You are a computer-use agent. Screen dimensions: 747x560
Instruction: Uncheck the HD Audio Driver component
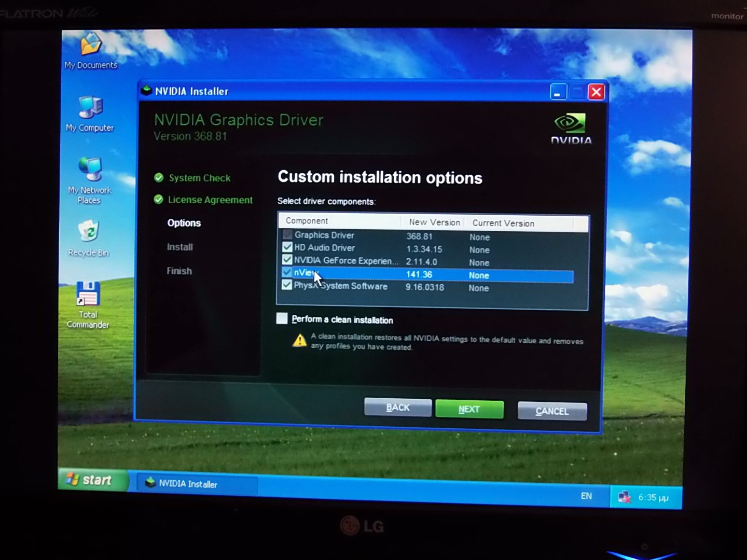[x=287, y=247]
